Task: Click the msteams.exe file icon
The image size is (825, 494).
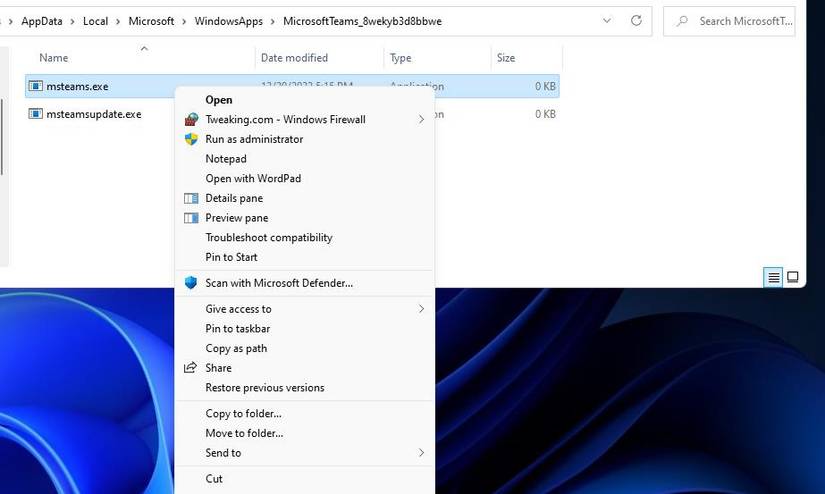Action: [x=35, y=86]
